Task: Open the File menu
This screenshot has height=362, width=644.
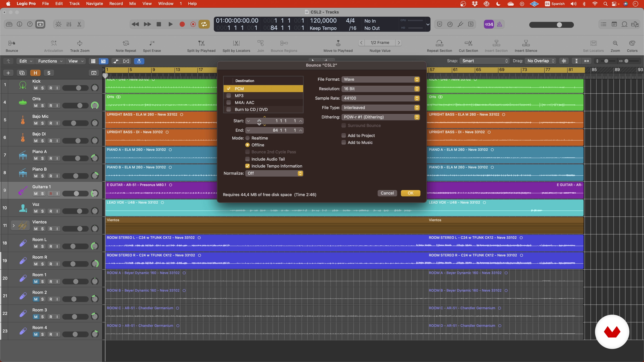Action: (45, 4)
